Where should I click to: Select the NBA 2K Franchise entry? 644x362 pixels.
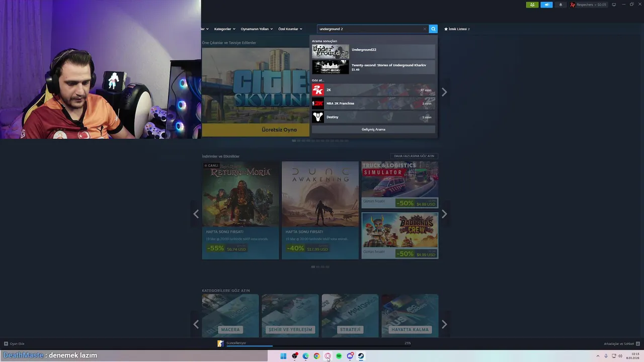coord(373,104)
